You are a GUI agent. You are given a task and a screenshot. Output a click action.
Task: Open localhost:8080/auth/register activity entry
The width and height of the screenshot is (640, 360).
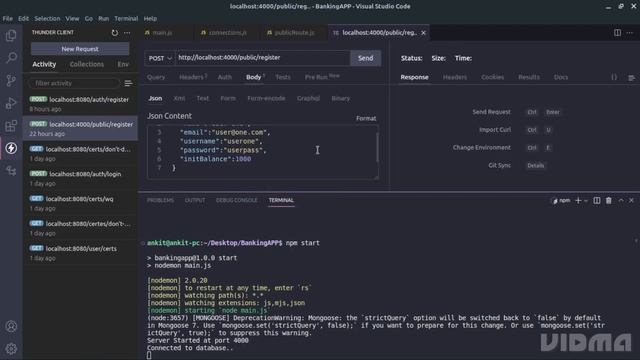tap(80, 104)
